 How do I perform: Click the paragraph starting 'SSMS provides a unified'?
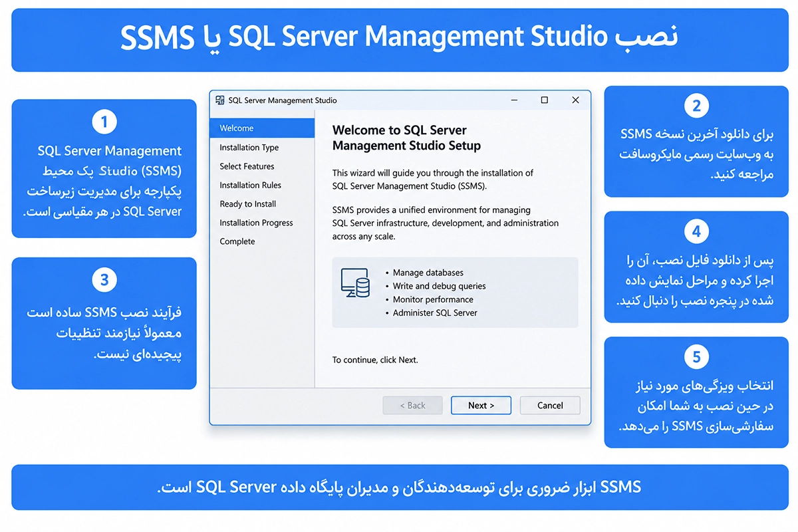click(x=446, y=223)
